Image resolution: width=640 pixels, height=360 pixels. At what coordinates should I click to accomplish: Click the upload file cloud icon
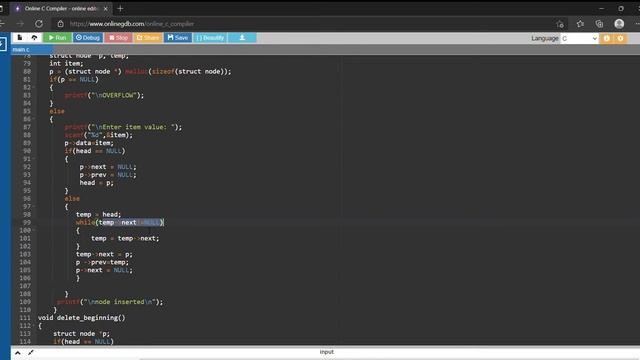click(x=34, y=38)
